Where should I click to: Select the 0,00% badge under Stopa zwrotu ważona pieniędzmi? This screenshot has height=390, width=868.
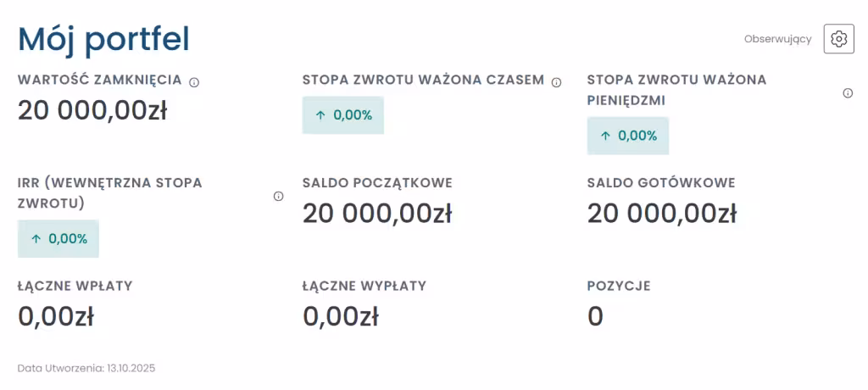[x=628, y=136]
